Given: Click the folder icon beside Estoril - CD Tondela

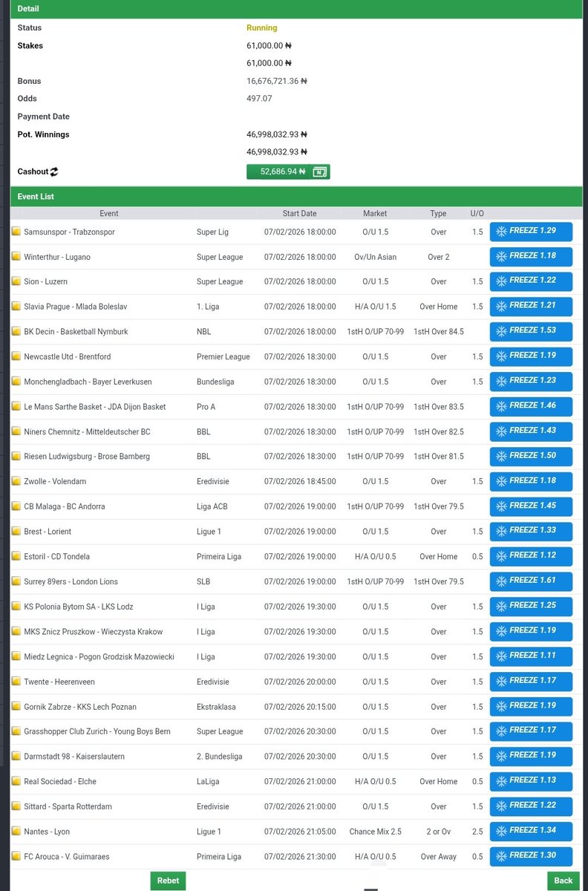Looking at the screenshot, I should pos(16,556).
